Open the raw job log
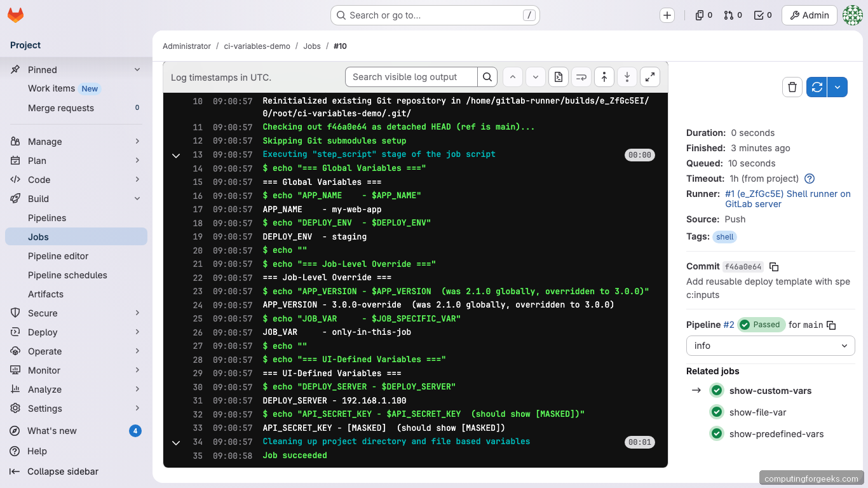 pos(559,76)
